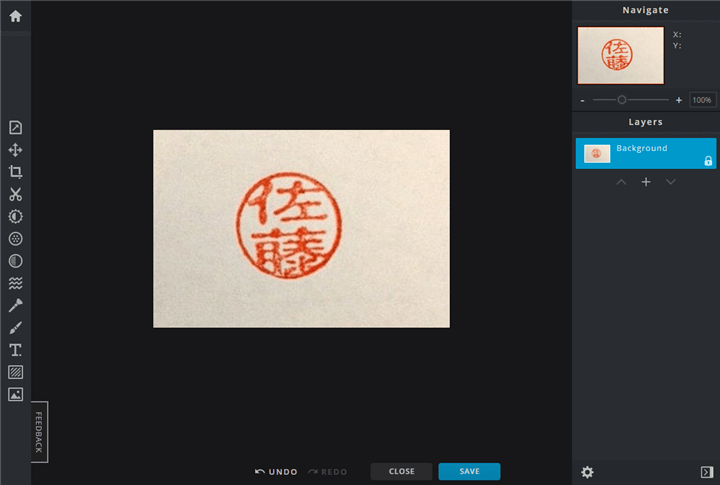Viewport: 720px width, 485px height.
Task: Open the Cutout scissors tool
Action: pos(15,194)
